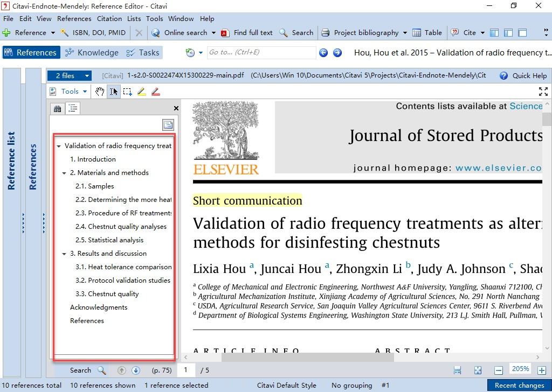
Task: Jump to previous search result arrow
Action: coord(121,370)
